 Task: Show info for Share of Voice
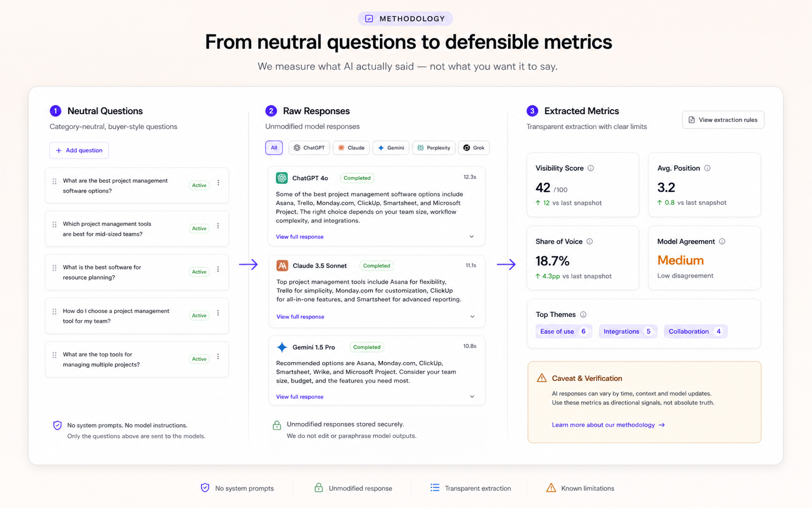(x=589, y=241)
